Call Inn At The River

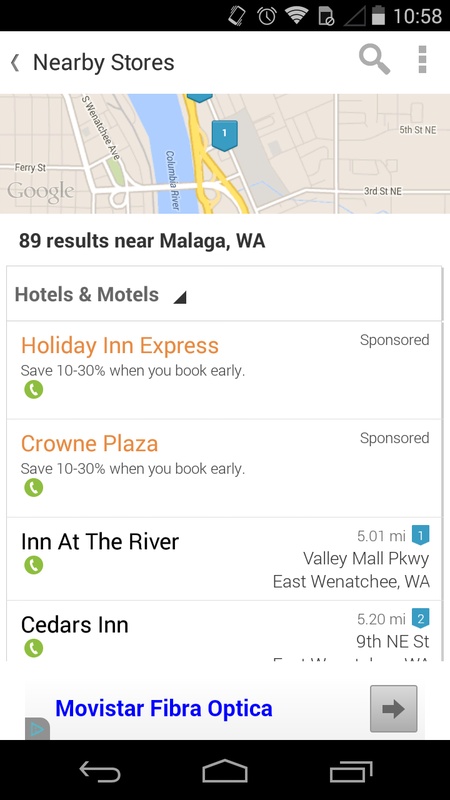(34, 565)
